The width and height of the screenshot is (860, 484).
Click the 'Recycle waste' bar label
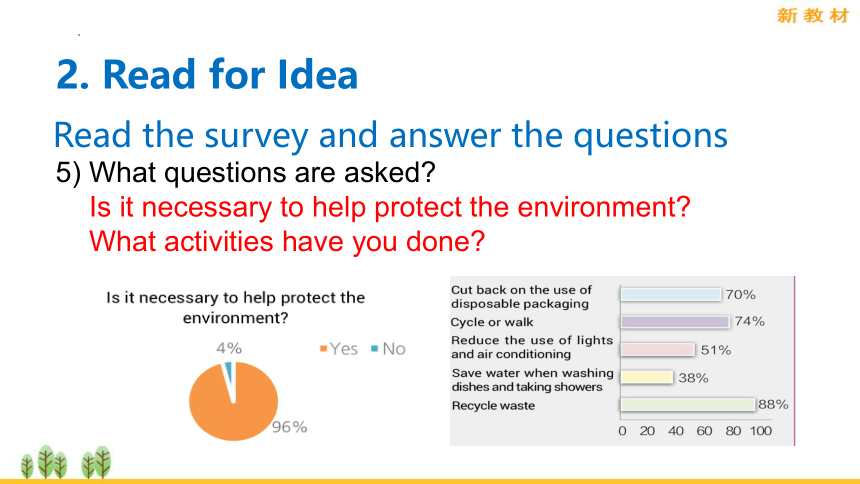pyautogui.click(x=493, y=406)
